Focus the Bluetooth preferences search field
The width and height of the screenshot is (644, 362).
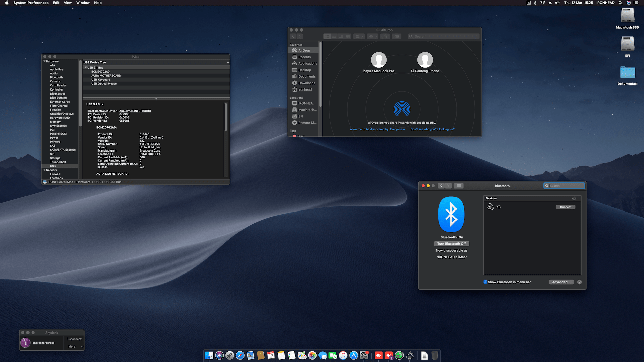click(564, 186)
